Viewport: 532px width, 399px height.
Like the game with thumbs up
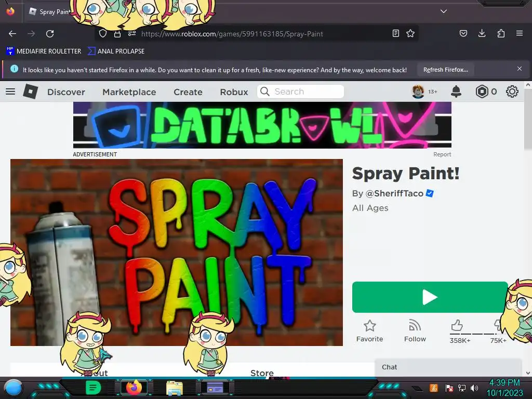point(457,325)
